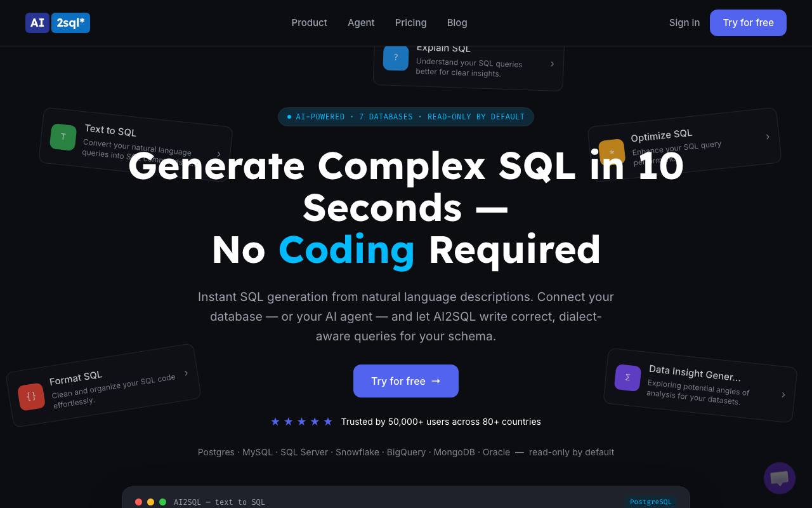Click the purple sigma Data Insight icon
812x508 pixels.
click(x=627, y=377)
